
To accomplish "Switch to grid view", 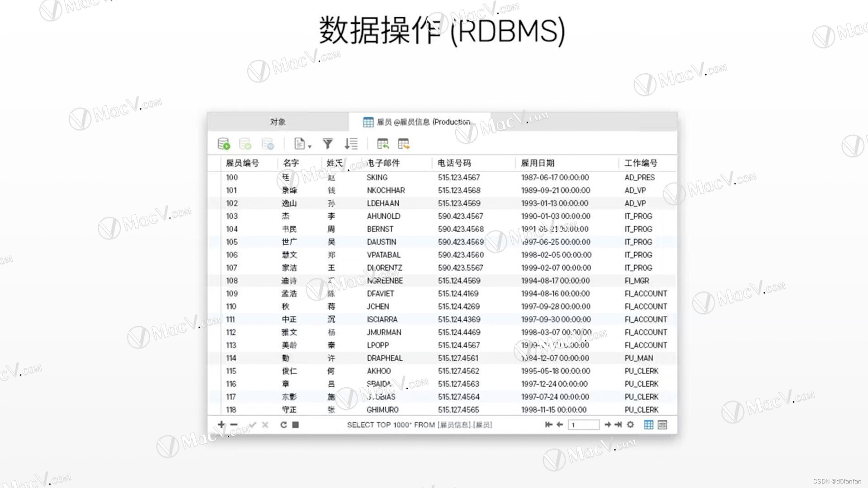I will click(x=648, y=425).
